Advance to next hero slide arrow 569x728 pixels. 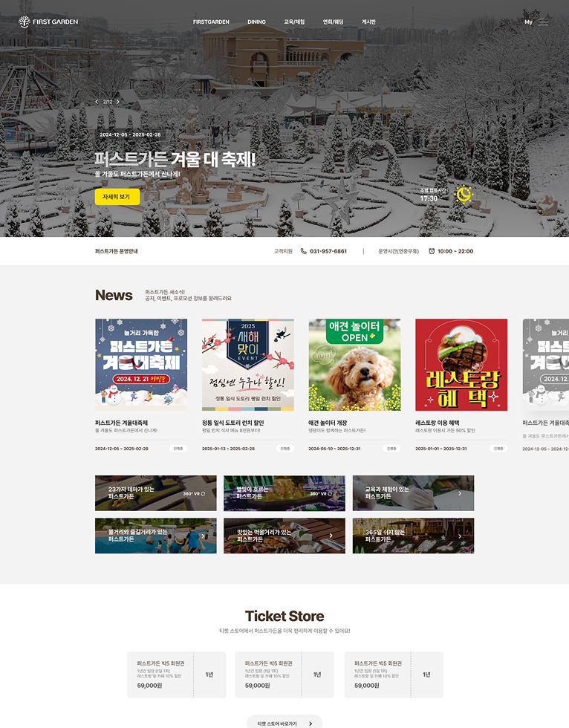118,102
